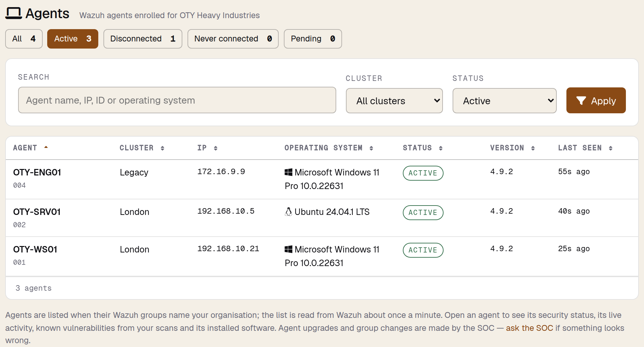Click '55s ago' last seen value
This screenshot has width=644, height=347.
coord(574,172)
